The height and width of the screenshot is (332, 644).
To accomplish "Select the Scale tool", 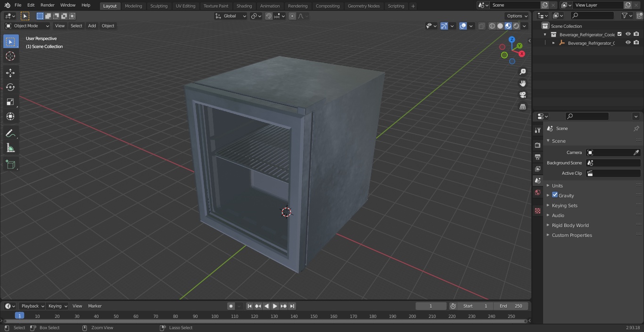I will click(10, 102).
